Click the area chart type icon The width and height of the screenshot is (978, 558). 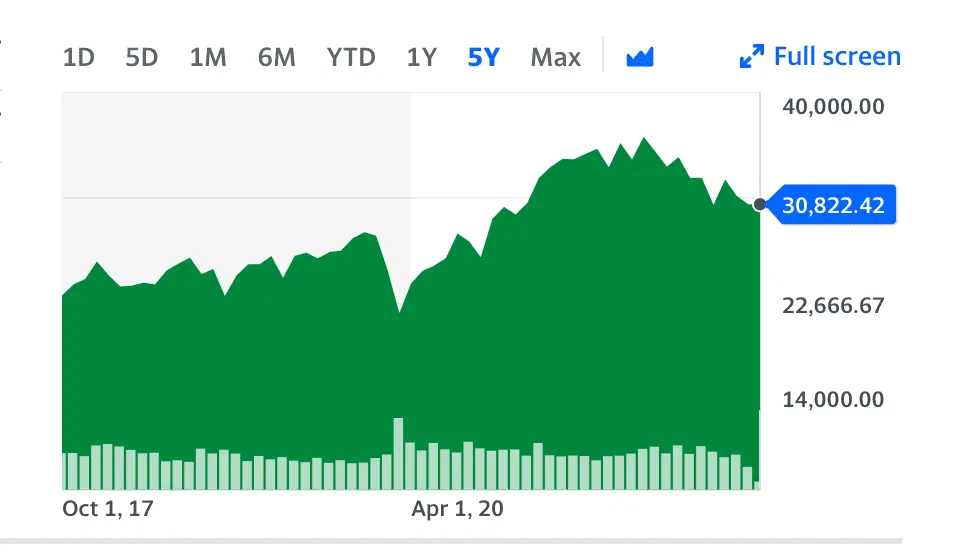point(640,57)
